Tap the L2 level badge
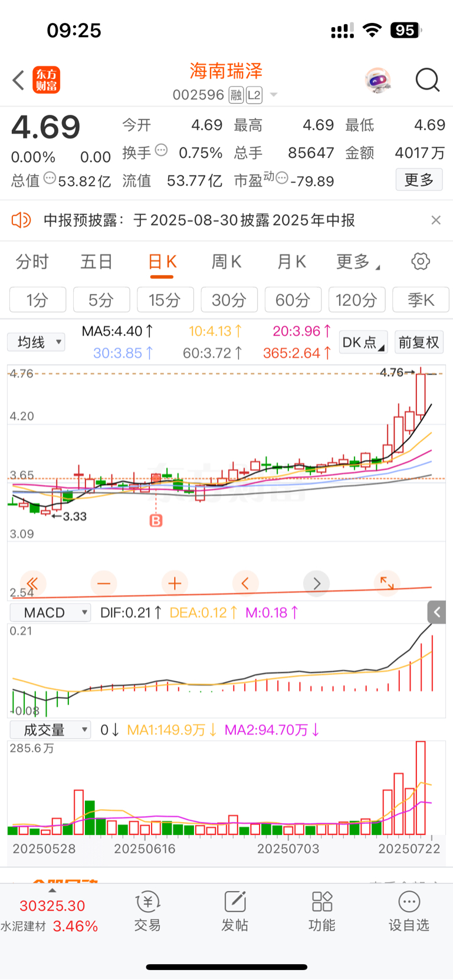The image size is (453, 980). (254, 95)
